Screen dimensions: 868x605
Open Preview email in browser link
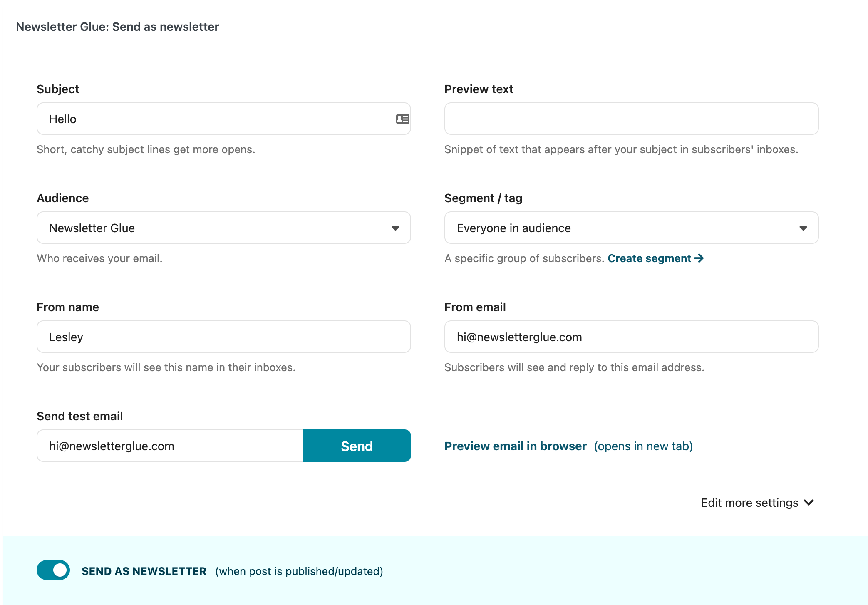515,446
